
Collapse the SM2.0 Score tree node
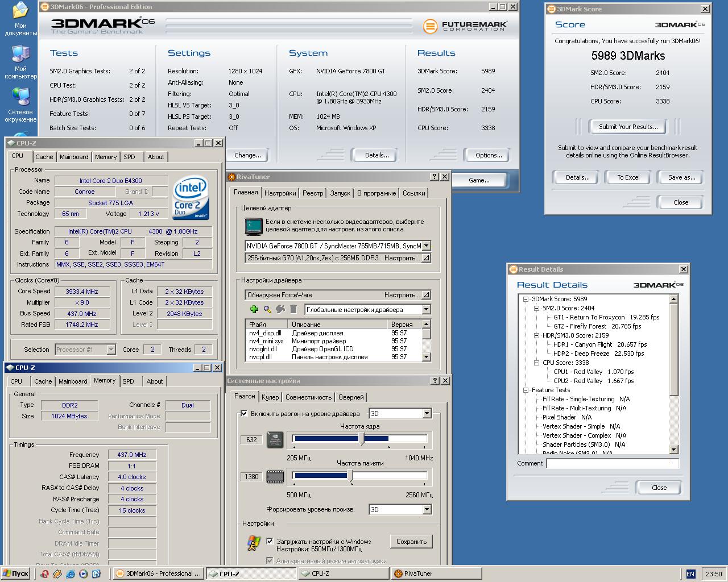(x=536, y=308)
